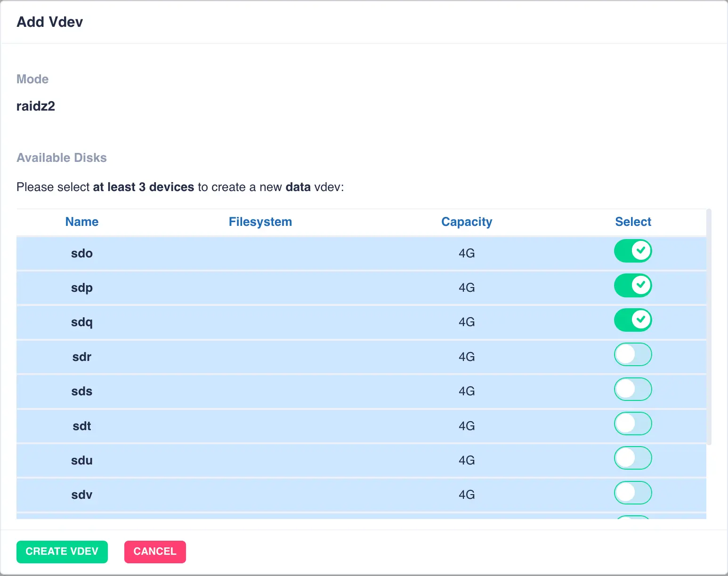
Task: Toggle on the sdt disk
Action: click(632, 424)
